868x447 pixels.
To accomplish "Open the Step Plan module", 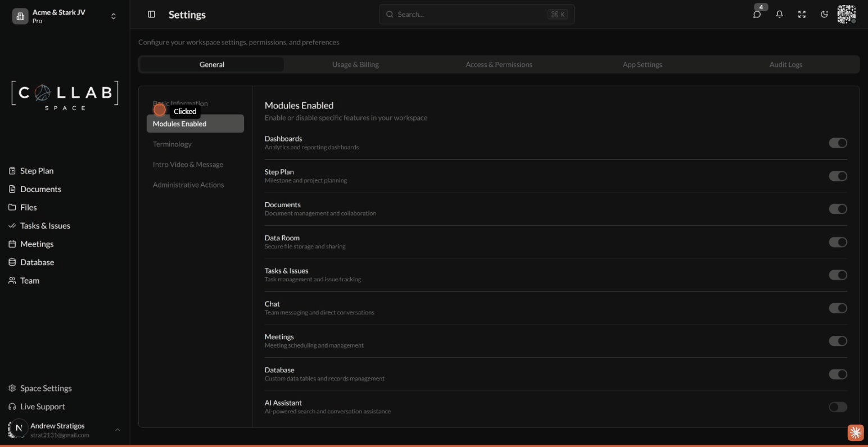I will pyautogui.click(x=36, y=170).
